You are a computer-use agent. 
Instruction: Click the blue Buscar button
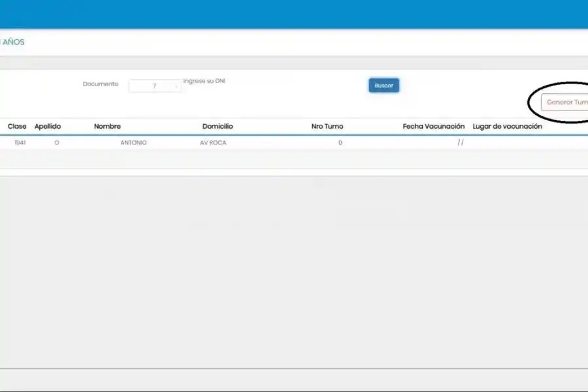coord(384,86)
